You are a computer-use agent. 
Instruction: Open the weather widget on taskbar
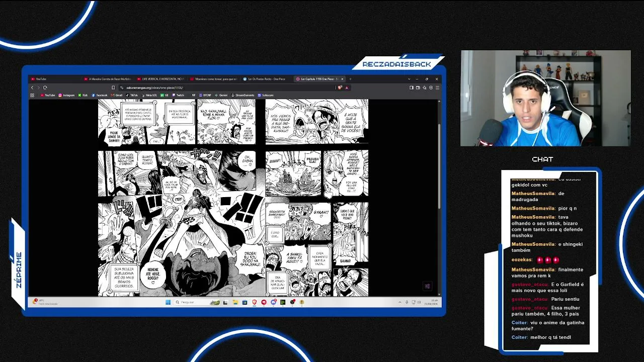pyautogui.click(x=45, y=302)
